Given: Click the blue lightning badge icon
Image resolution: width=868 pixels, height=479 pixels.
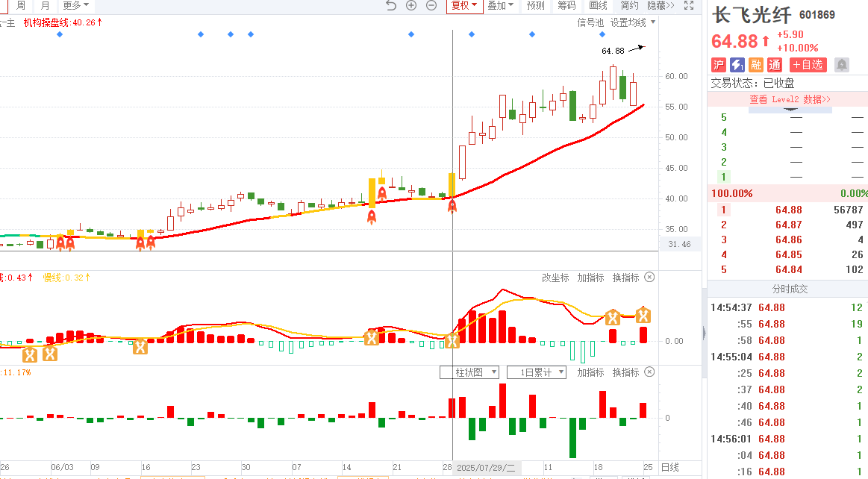Looking at the screenshot, I should pos(737,65).
